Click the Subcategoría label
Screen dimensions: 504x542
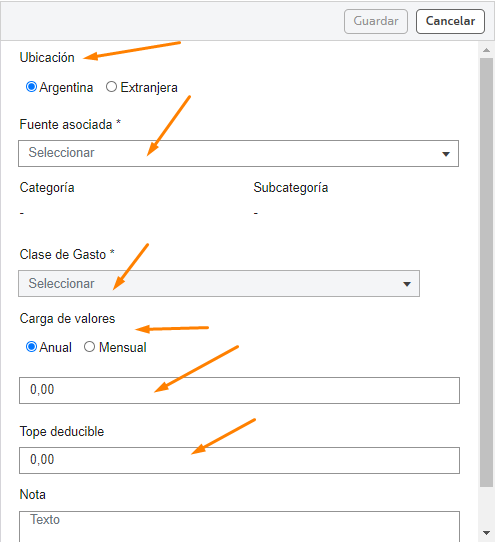291,188
